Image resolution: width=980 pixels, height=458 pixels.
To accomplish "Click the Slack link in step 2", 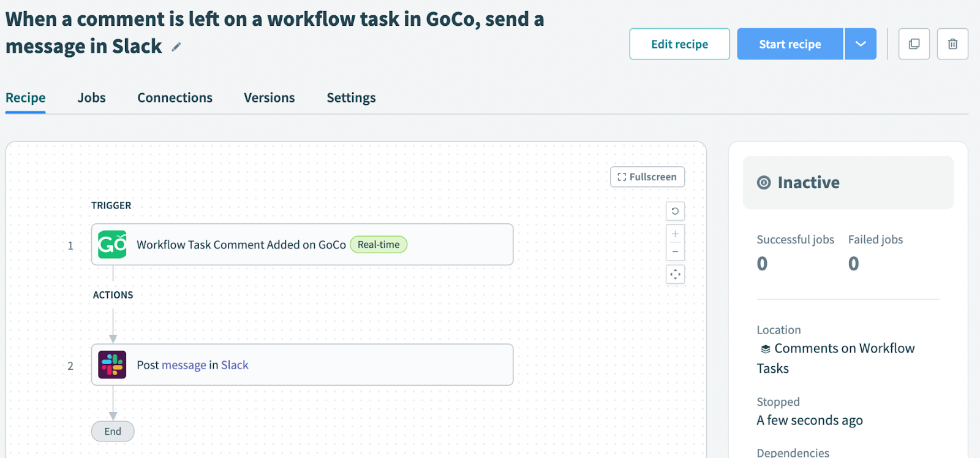I will click(x=235, y=365).
